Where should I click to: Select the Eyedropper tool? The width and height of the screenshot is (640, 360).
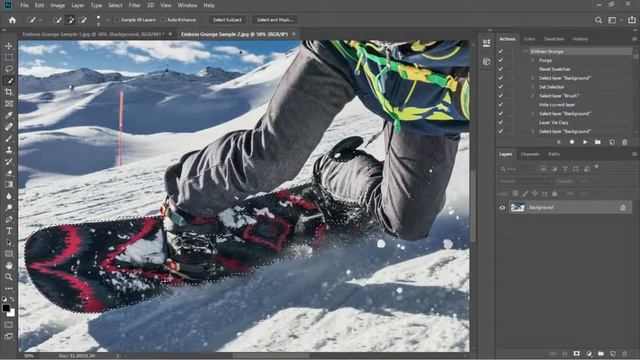9,115
